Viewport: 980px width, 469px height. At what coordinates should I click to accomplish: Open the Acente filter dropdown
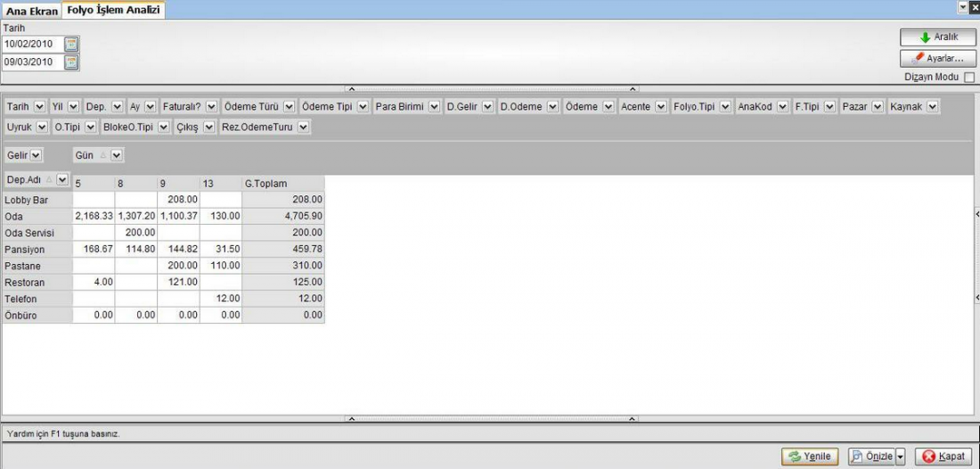click(x=661, y=107)
